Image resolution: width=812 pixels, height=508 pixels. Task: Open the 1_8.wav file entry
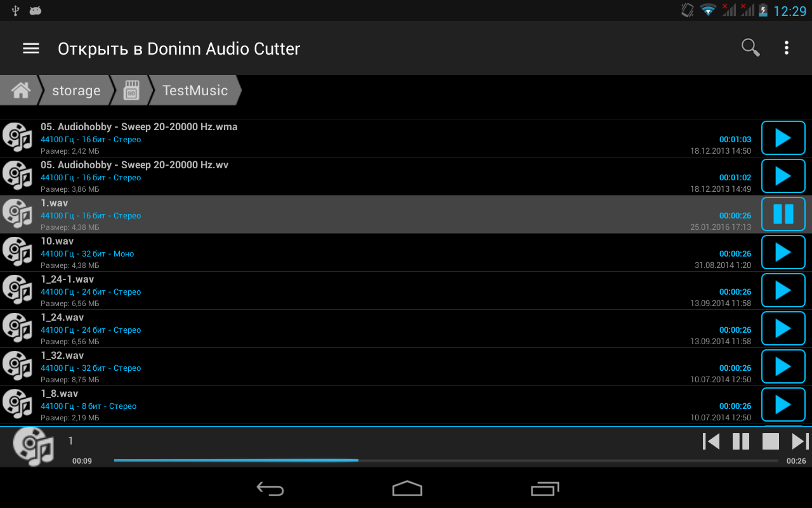tap(379, 405)
